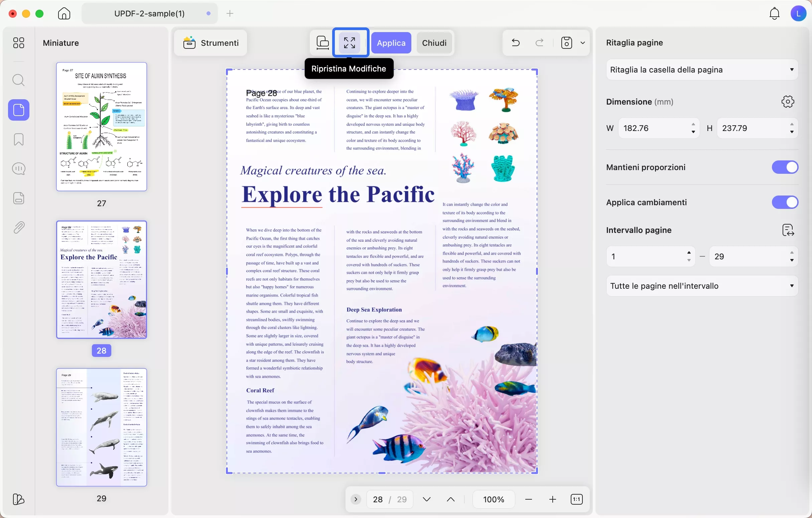Click the page range swap icon

pos(788,230)
